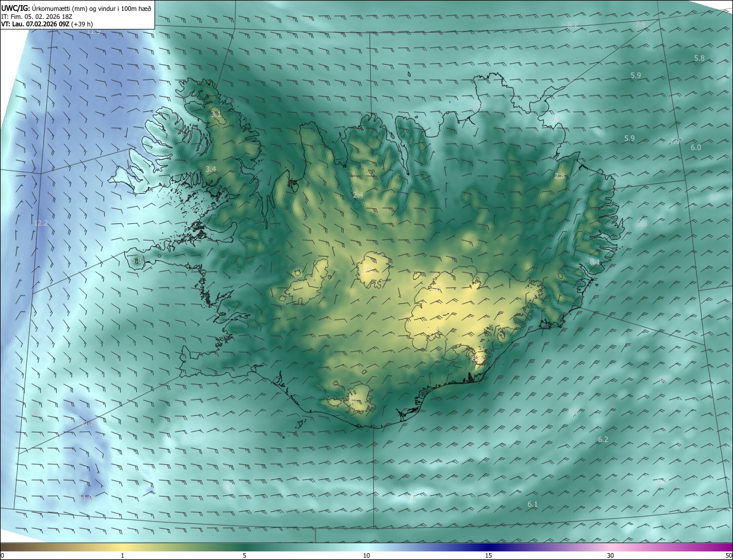Click the 6.2 value label
The image size is (733, 560).
click(x=602, y=439)
